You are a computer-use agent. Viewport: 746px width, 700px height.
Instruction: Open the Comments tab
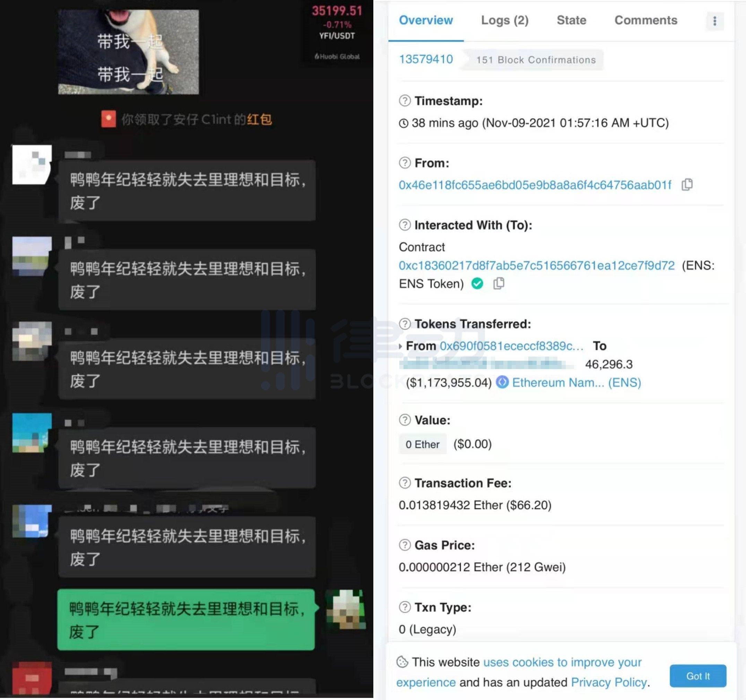click(645, 20)
